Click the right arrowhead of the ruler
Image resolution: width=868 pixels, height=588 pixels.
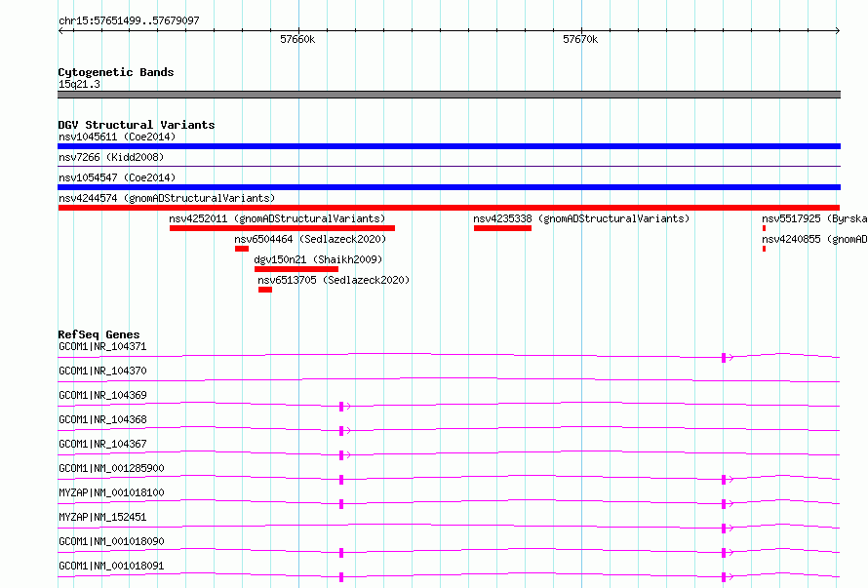(x=838, y=31)
